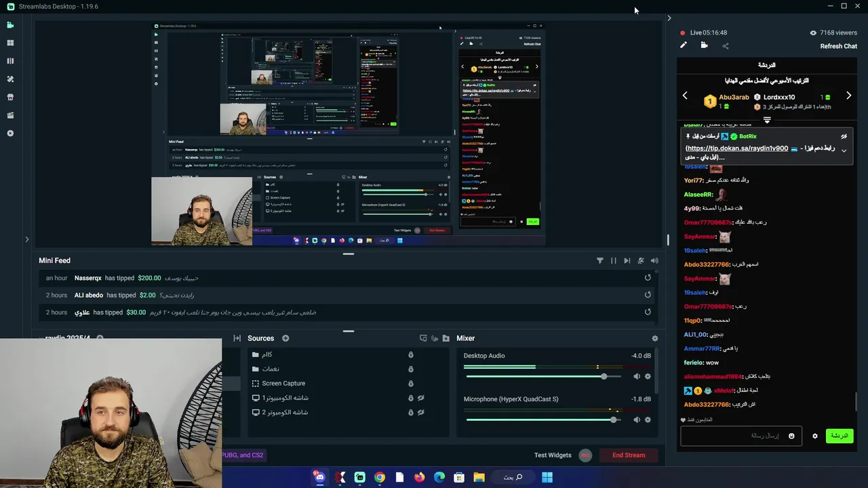Click the eye viewers count icon
868x488 pixels.
pyautogui.click(x=813, y=33)
